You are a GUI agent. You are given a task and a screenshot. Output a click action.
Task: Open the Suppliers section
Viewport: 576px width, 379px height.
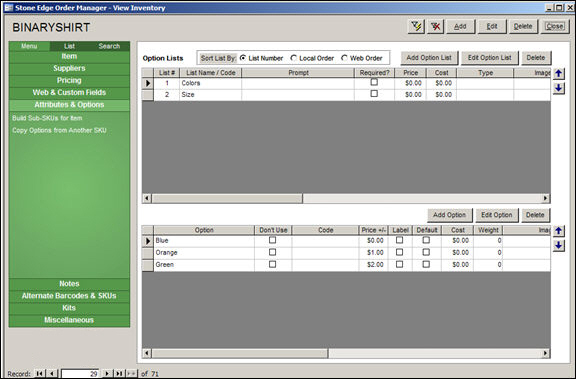[69, 68]
